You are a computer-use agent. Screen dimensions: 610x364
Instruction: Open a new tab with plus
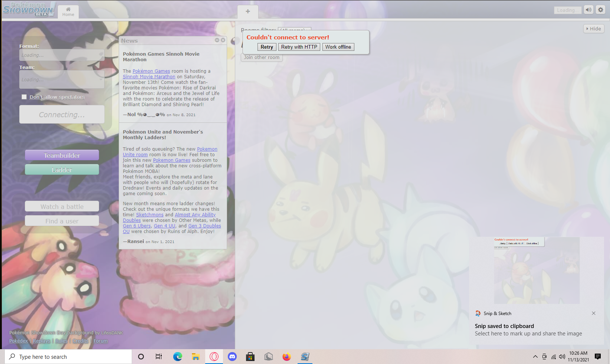point(248,12)
